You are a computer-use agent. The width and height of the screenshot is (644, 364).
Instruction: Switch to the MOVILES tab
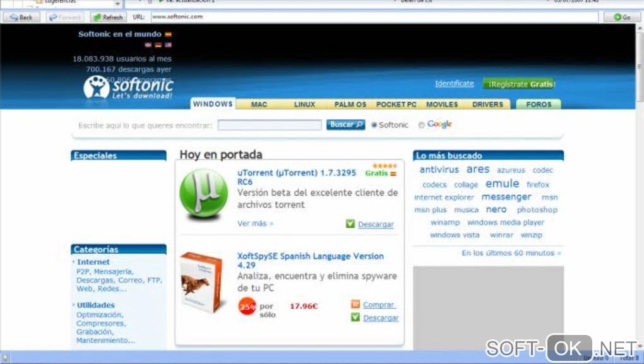(x=442, y=104)
